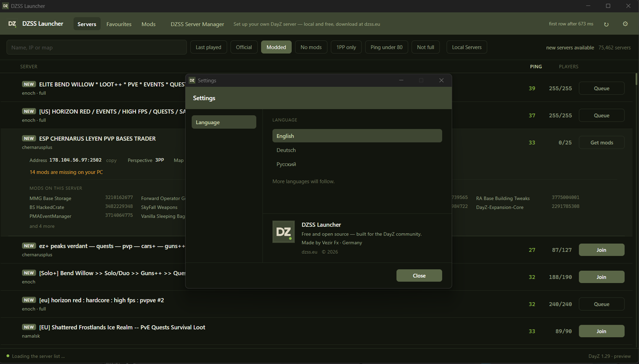Toggle the Official servers filter
The width and height of the screenshot is (639, 364).
(244, 47)
